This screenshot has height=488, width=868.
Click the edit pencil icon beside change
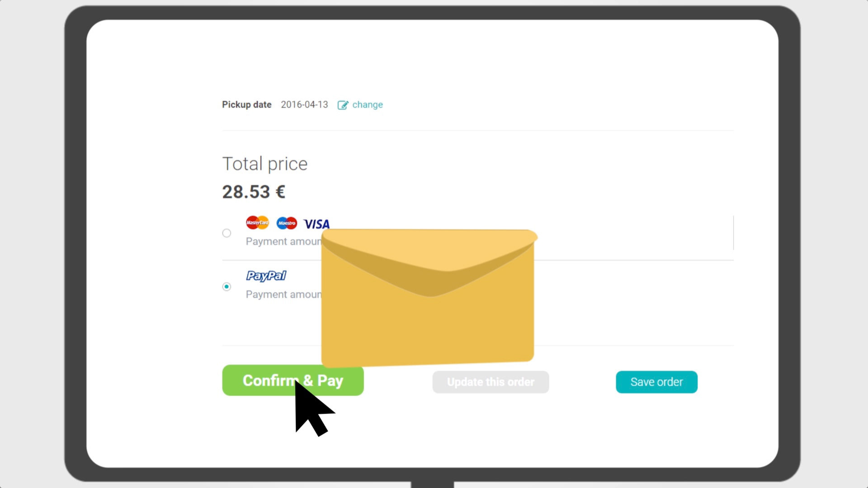[x=343, y=105]
